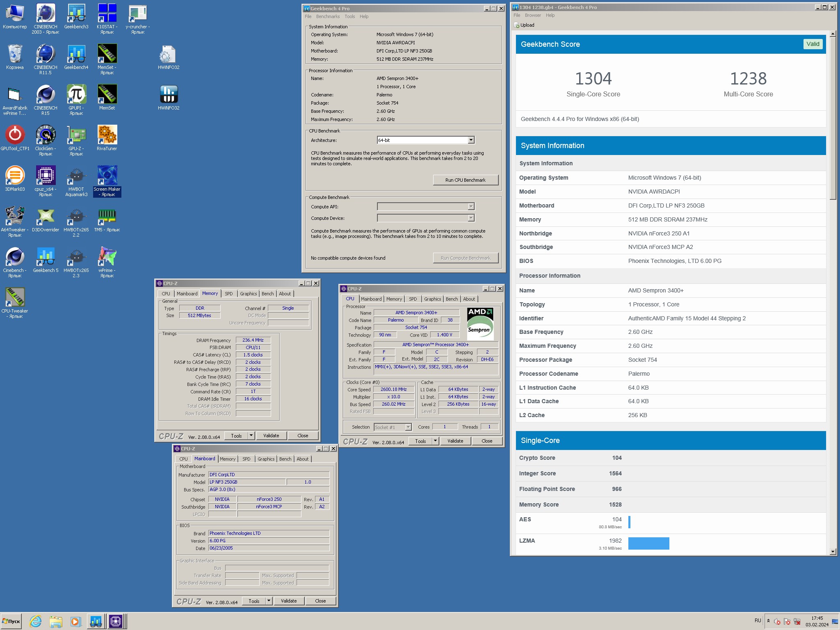Viewport: 840px width, 630px height.
Task: Click scroll-down arrow in Geekbench results
Action: [833, 552]
